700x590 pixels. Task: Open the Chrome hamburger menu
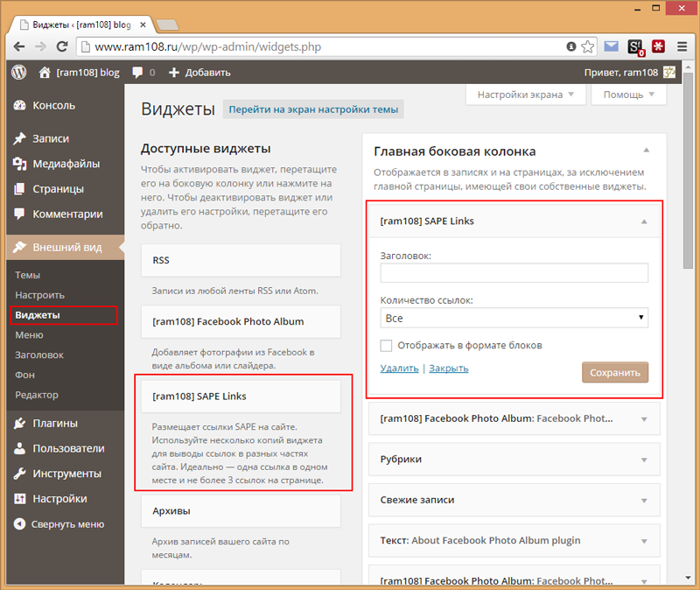pos(682,46)
